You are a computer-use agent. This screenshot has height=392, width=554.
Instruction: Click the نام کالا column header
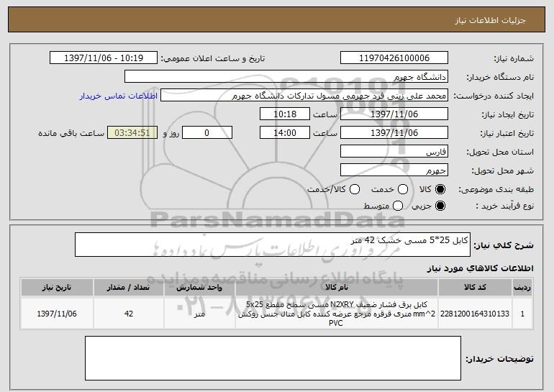point(337,288)
